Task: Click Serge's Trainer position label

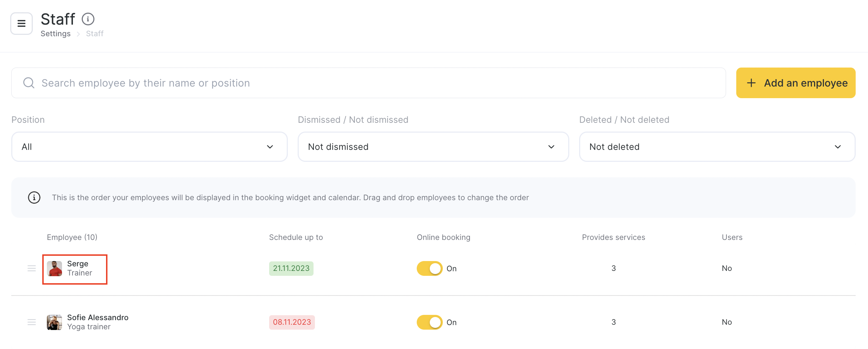Action: [80, 273]
